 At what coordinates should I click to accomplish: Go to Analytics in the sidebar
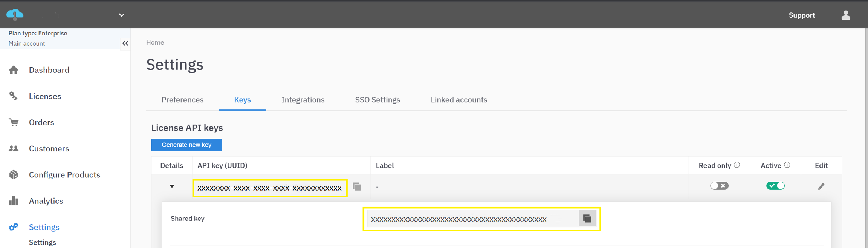[x=46, y=201]
